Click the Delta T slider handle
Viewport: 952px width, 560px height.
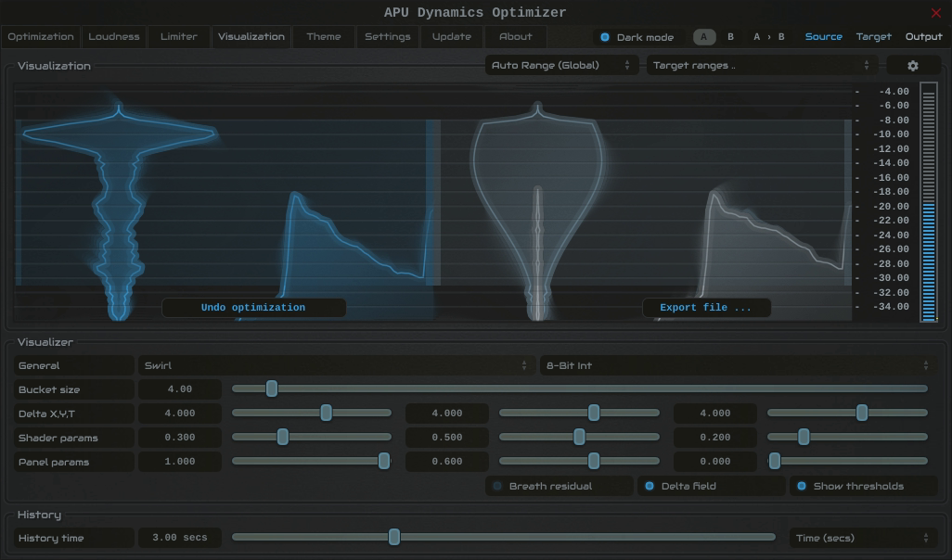click(x=862, y=414)
